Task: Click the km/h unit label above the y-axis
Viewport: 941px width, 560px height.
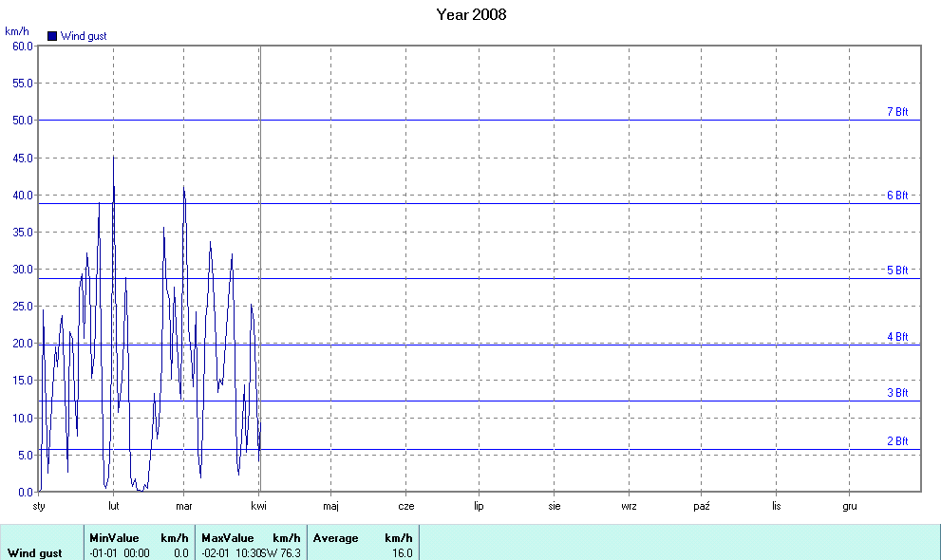Action: click(x=17, y=31)
